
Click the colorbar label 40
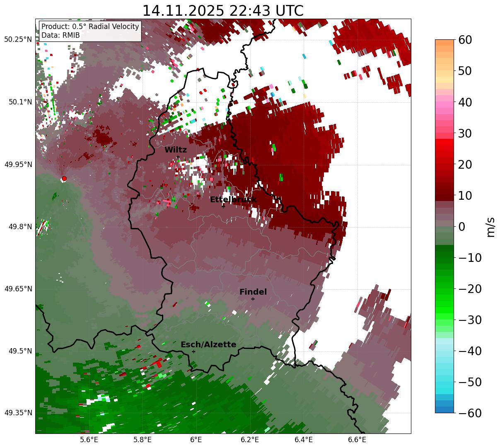[x=466, y=102]
